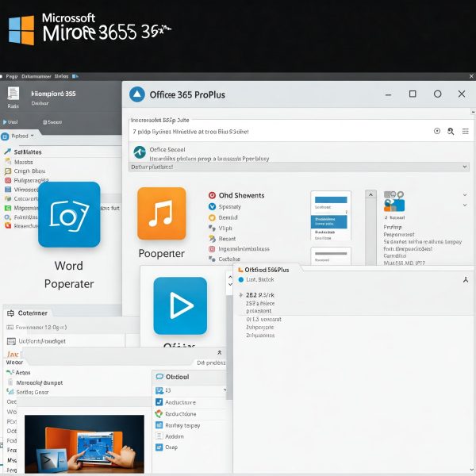This screenshot has width=476, height=476.
Task: Click the lower chevron beside the icon cluster
Action: click(x=465, y=205)
